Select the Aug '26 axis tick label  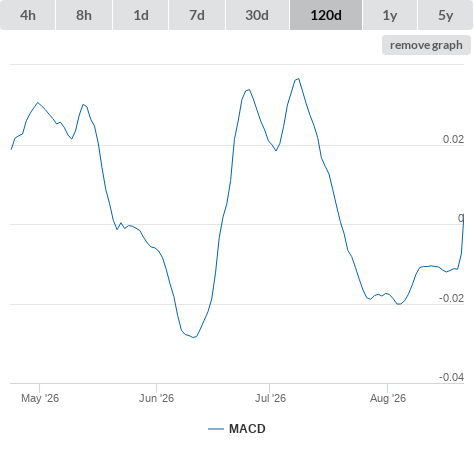(388, 398)
